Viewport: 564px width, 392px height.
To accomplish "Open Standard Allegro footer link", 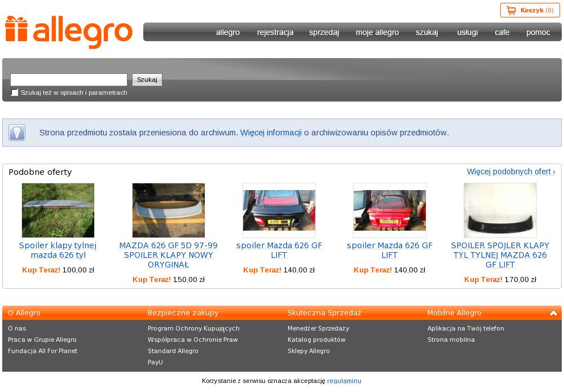I will click(173, 351).
